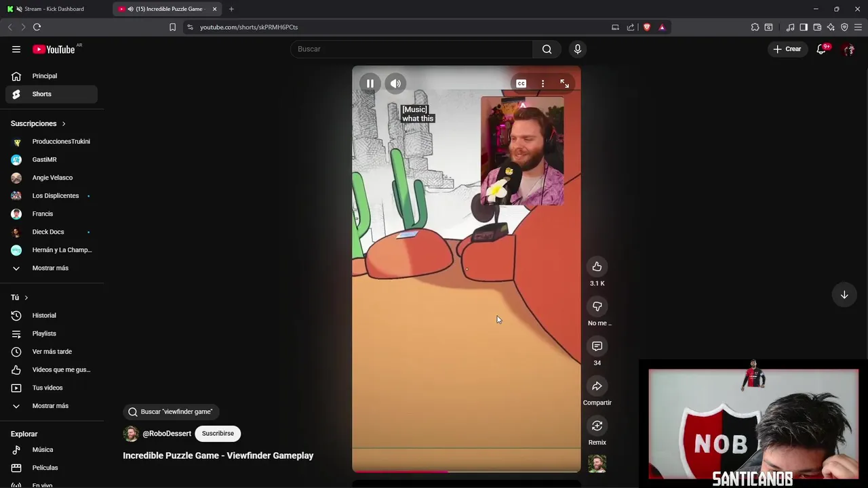Click the search magnifier button

tap(547, 49)
